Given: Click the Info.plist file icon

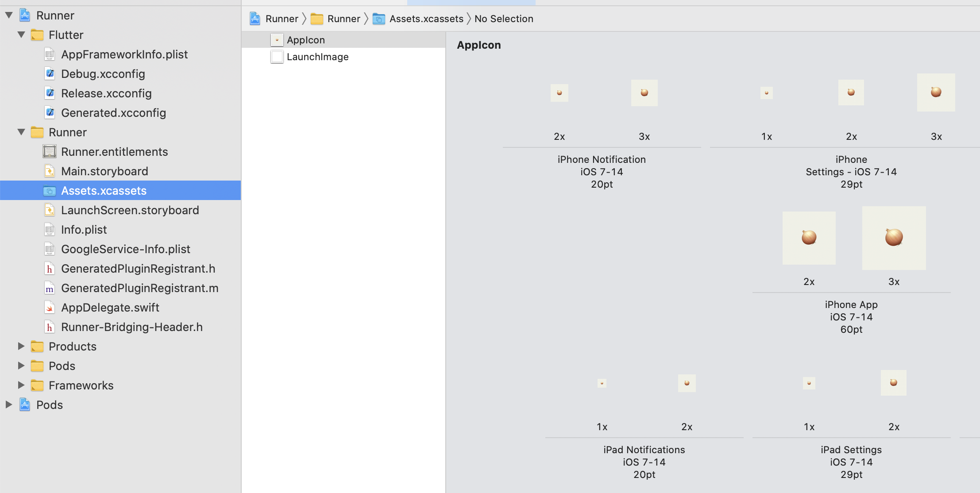Looking at the screenshot, I should pos(50,230).
